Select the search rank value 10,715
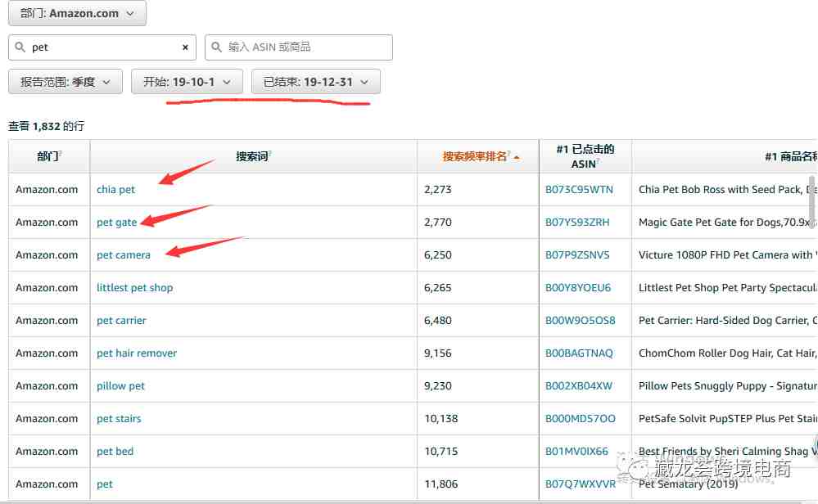The height and width of the screenshot is (504, 818). pos(441,452)
